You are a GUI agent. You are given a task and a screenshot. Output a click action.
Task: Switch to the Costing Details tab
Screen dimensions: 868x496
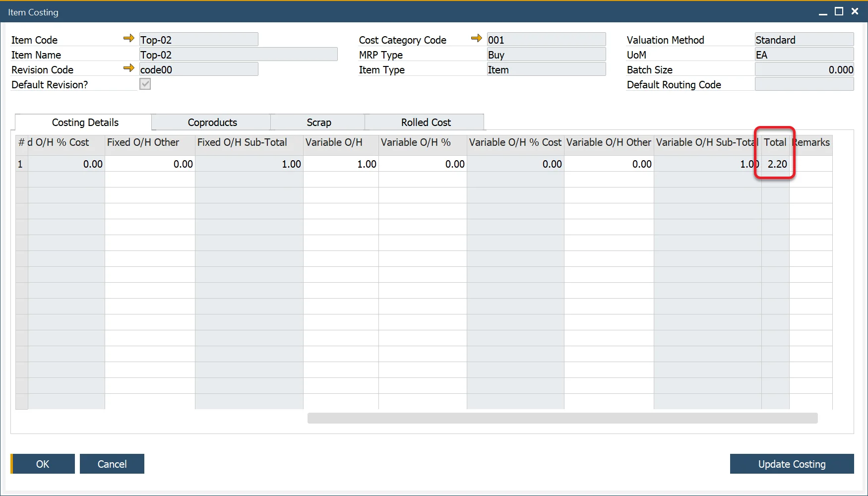85,122
